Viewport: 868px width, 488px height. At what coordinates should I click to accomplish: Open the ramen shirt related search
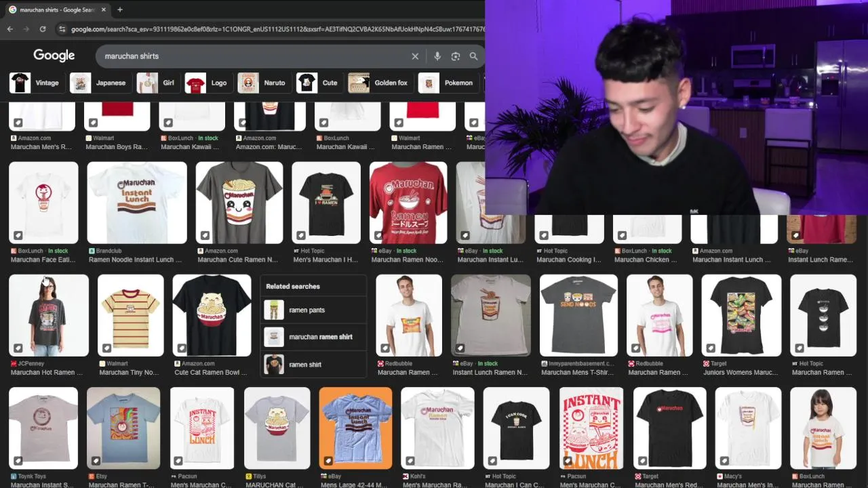point(313,364)
